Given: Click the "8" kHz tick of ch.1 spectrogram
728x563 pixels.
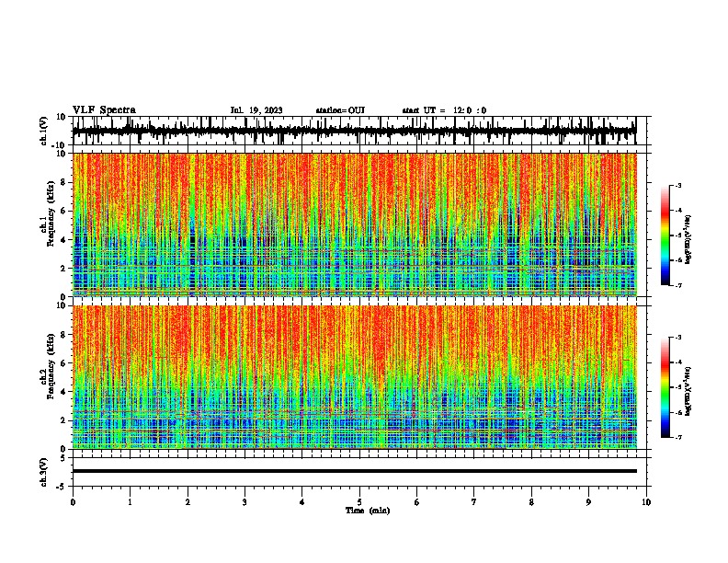Looking at the screenshot, I should [x=63, y=182].
